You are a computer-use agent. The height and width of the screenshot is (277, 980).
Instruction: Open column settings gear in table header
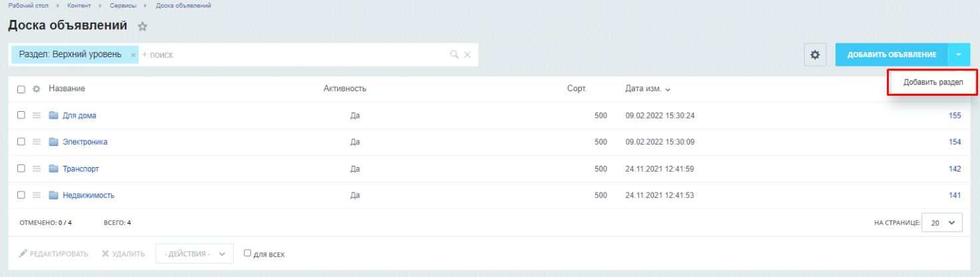tap(37, 89)
